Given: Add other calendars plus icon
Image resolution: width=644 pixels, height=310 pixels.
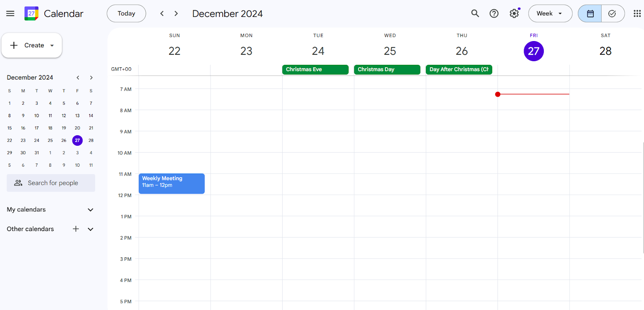Looking at the screenshot, I should tap(76, 229).
